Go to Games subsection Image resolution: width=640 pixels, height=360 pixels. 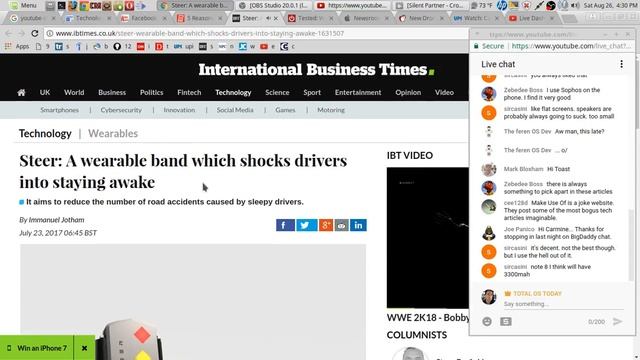285,110
